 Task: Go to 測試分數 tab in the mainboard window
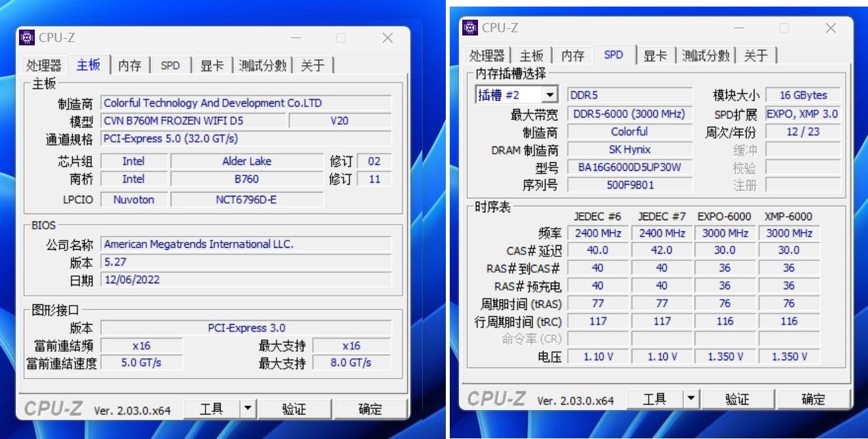click(x=263, y=66)
